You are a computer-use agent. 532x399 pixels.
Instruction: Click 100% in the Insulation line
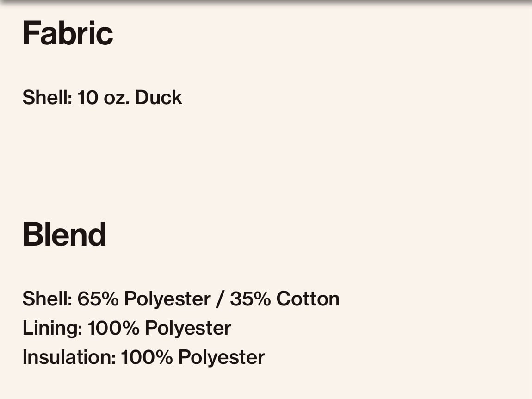147,357
